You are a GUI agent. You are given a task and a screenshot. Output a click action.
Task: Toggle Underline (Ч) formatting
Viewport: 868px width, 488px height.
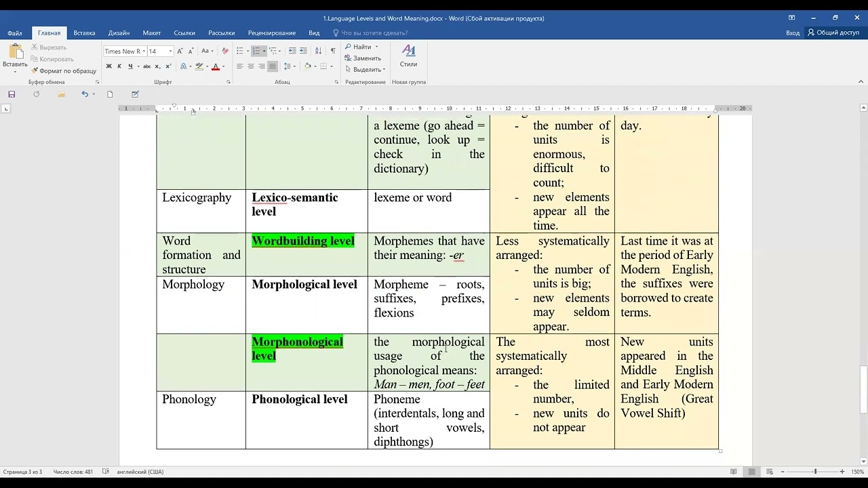coord(130,66)
